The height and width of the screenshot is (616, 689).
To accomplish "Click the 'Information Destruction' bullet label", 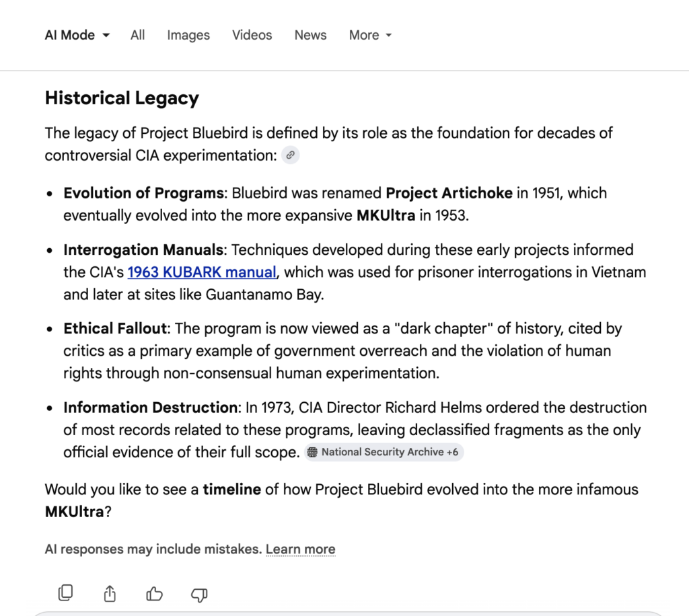I will click(x=151, y=408).
